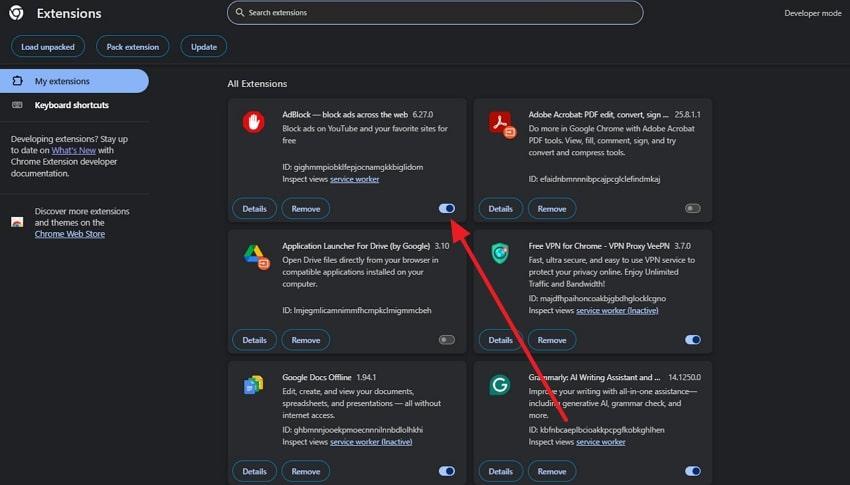Click the My extensions sidebar icon
This screenshot has width=850, height=485.
coord(17,81)
